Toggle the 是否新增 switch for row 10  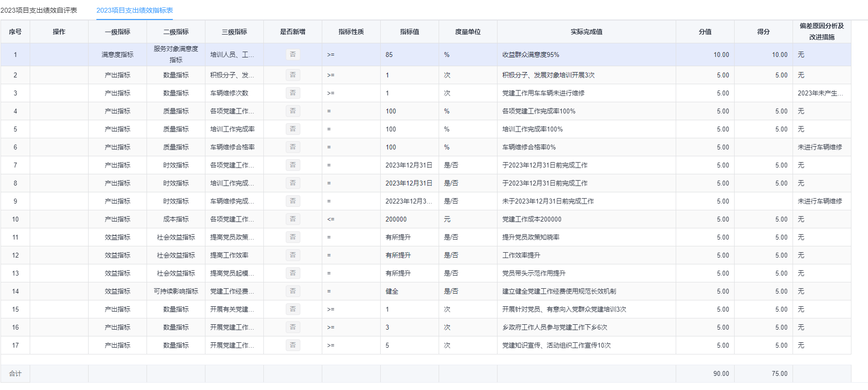coord(293,219)
